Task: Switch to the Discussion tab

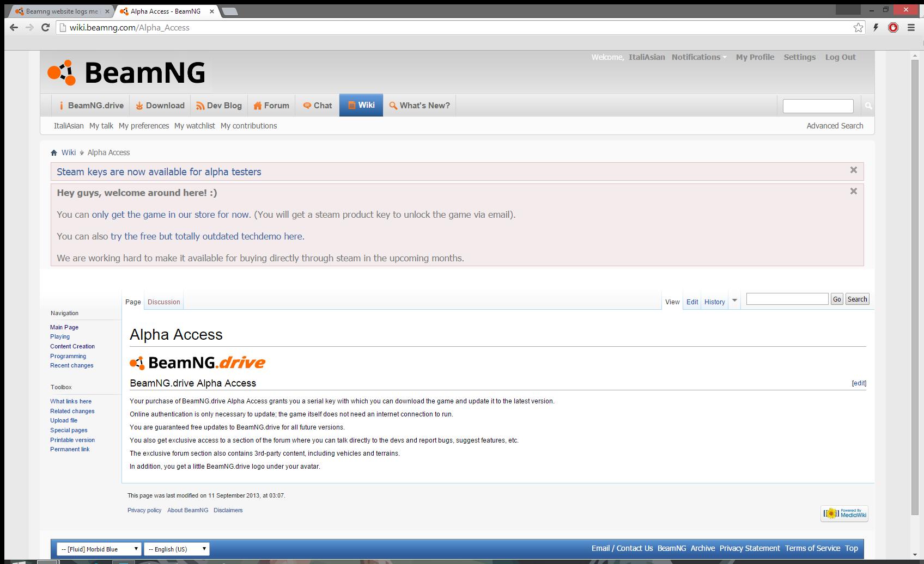Action: pyautogui.click(x=164, y=302)
